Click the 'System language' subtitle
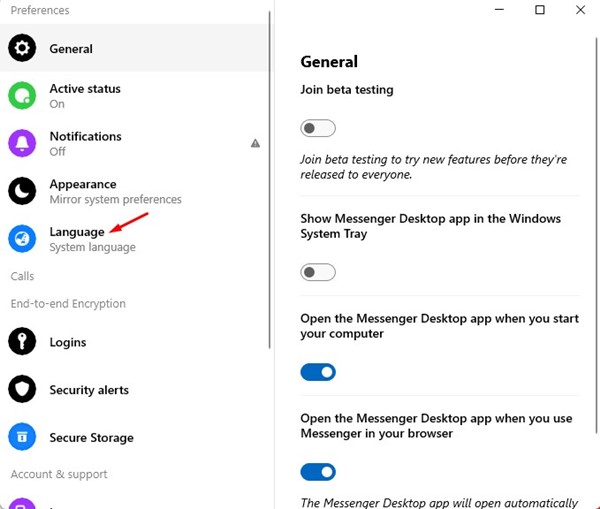The image size is (600, 509). [x=93, y=247]
